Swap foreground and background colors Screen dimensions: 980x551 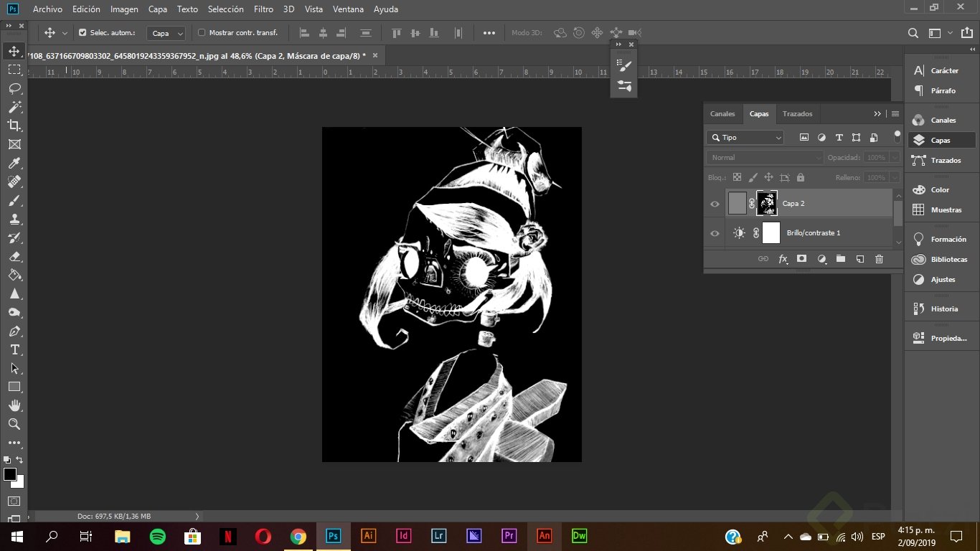click(19, 460)
